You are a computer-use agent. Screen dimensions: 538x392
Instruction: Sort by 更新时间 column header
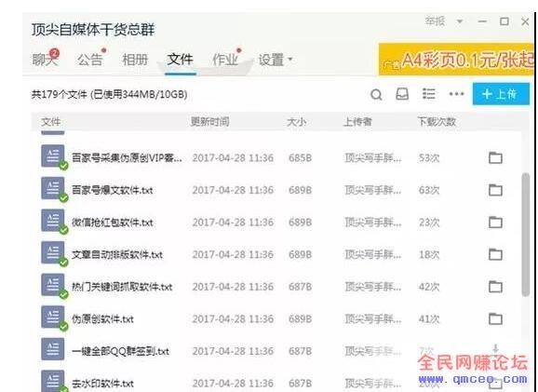point(210,122)
